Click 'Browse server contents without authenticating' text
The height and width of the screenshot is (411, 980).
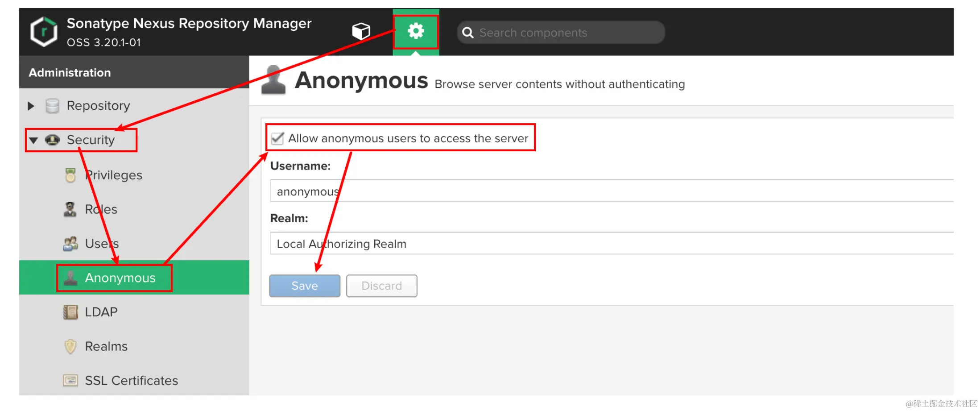(559, 84)
